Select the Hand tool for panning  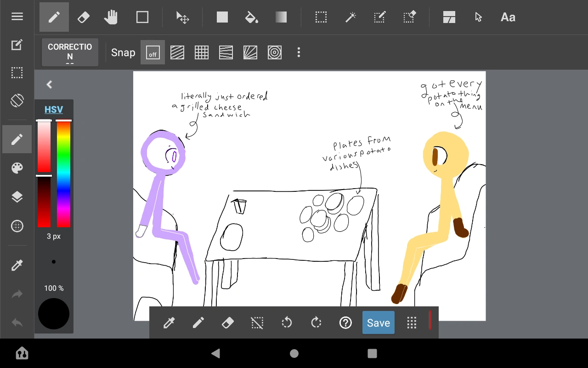click(110, 17)
